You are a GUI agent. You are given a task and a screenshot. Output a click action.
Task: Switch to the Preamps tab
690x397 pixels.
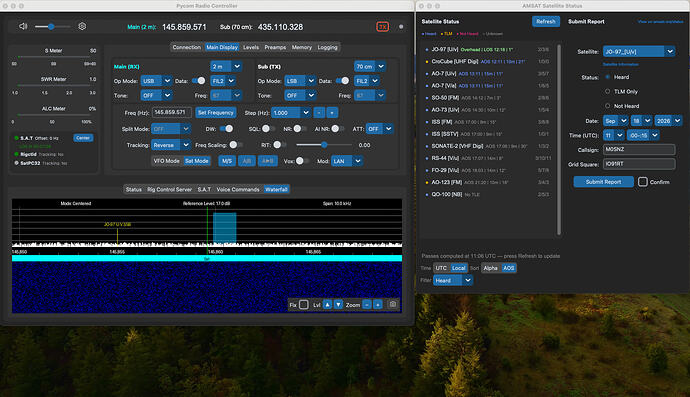275,47
